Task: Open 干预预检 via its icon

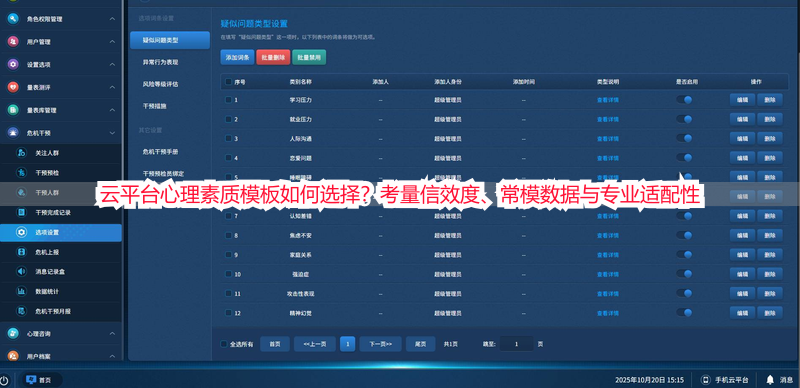Action: click(x=21, y=173)
